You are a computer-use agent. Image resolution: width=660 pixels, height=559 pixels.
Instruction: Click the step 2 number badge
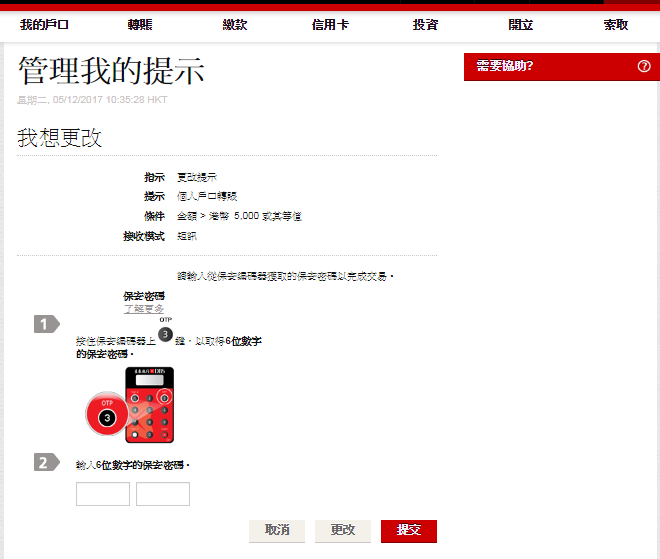point(45,462)
